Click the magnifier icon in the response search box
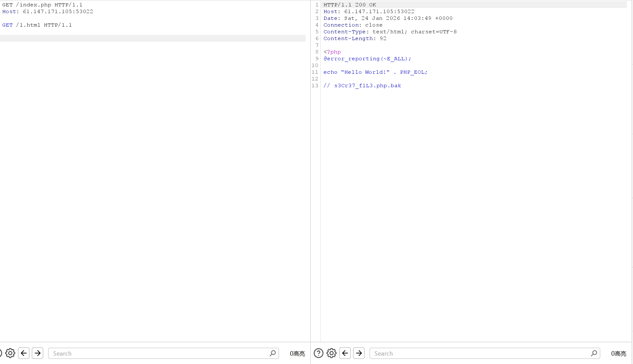The height and width of the screenshot is (364, 633). [x=594, y=353]
